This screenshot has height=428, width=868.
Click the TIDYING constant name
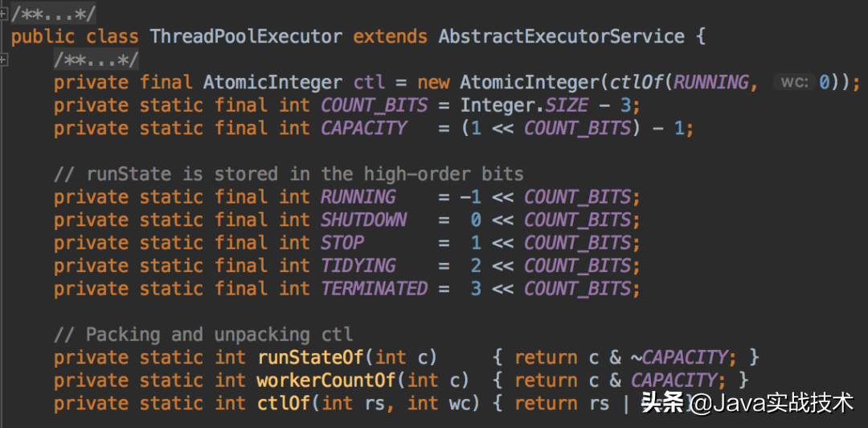point(358,265)
